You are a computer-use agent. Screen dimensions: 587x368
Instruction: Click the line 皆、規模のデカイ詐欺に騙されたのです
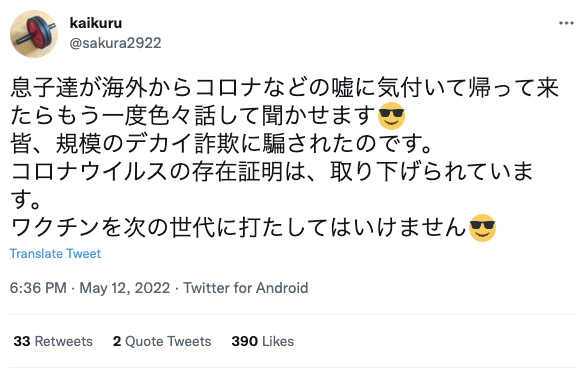point(222,144)
